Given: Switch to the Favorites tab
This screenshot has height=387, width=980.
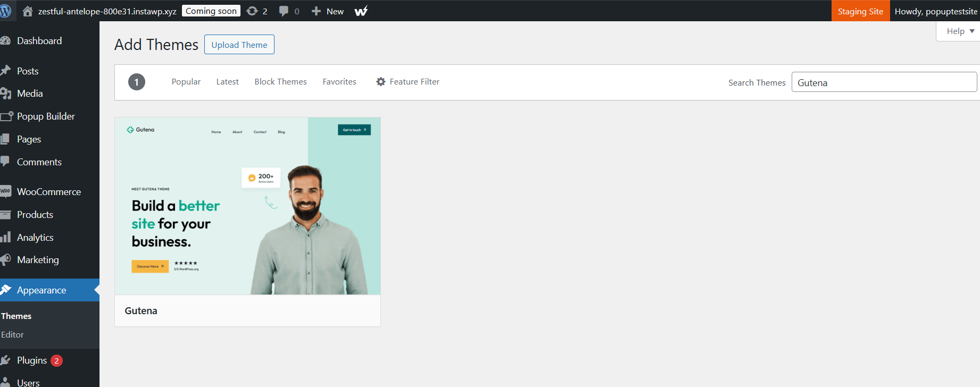Looking at the screenshot, I should pyautogui.click(x=339, y=82).
